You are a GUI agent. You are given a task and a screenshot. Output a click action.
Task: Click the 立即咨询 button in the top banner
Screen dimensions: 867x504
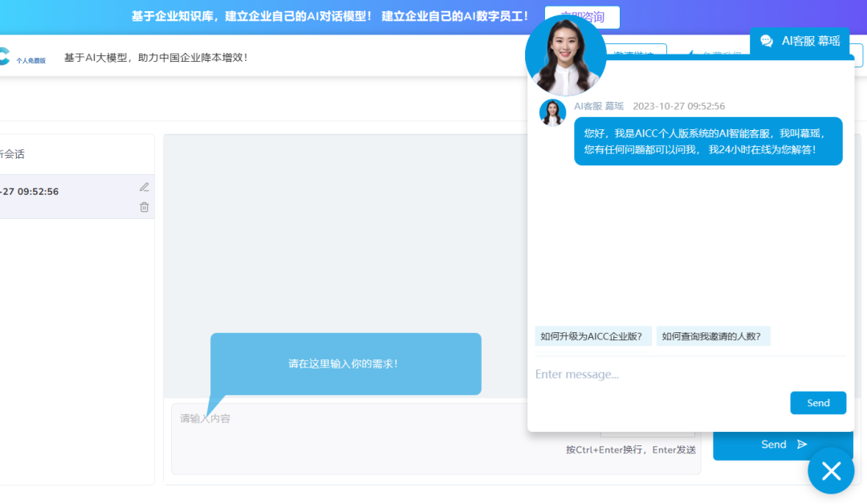(x=582, y=17)
